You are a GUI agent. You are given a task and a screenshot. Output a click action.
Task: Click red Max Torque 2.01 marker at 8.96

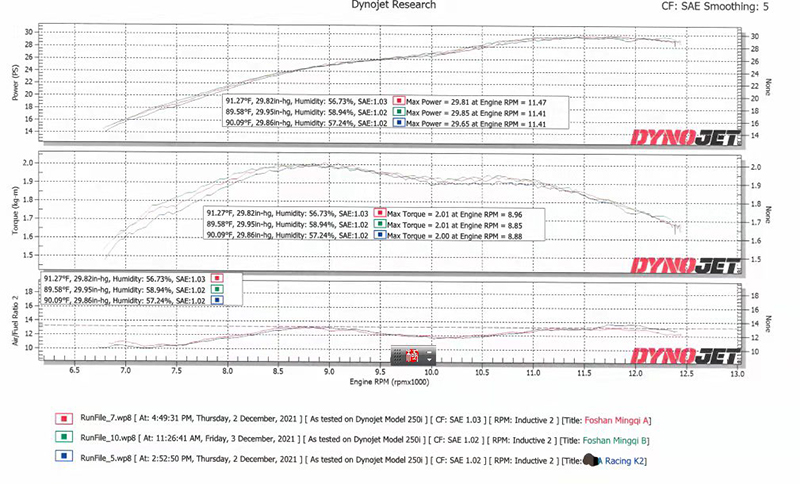[x=383, y=213]
